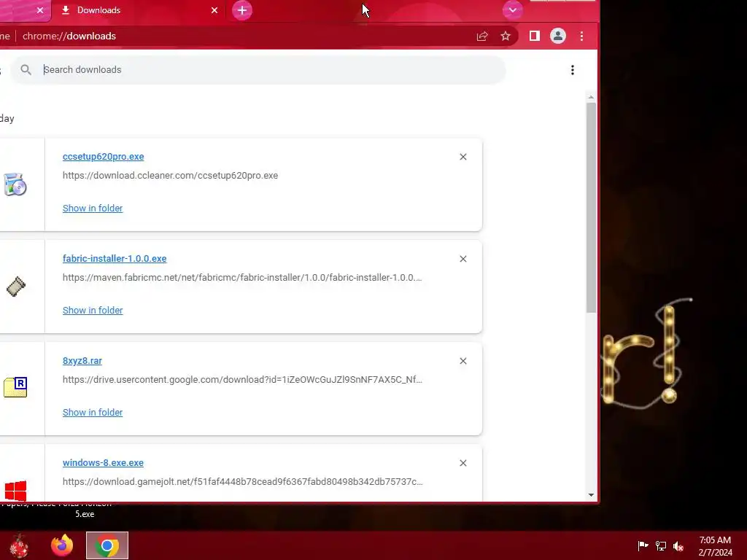This screenshot has height=560, width=747.
Task: Close the leftmost partially visible tab
Action: point(40,10)
